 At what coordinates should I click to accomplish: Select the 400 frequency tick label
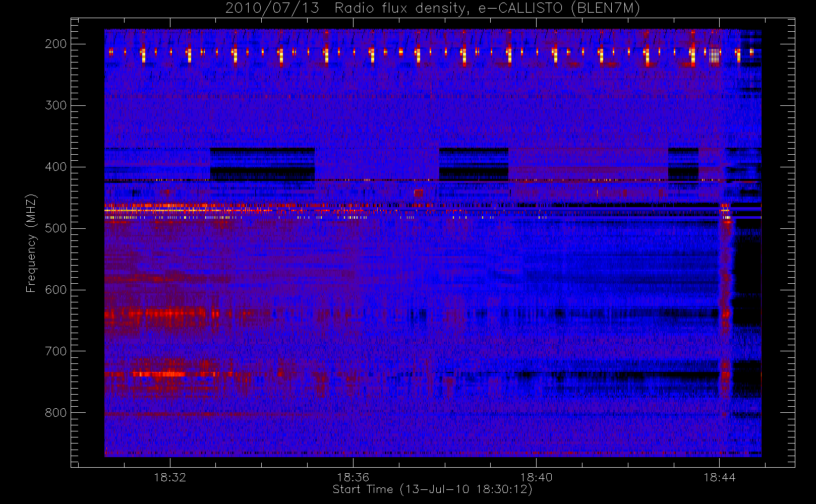coord(56,167)
